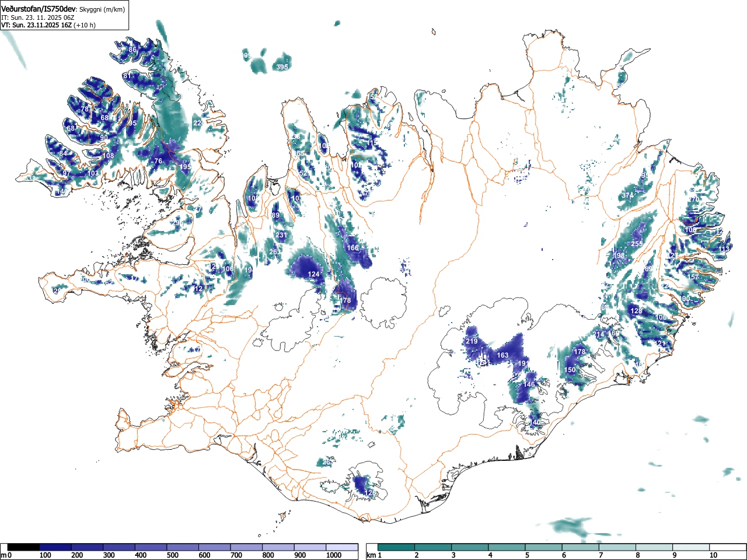Click the 'km 1' label on the kilometres legend

coord(373,555)
